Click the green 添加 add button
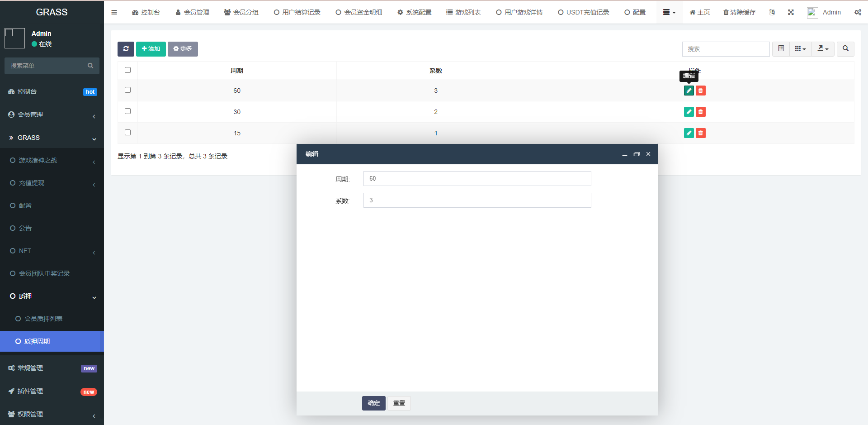Screen dimensions: 868x425 pyautogui.click(x=151, y=49)
